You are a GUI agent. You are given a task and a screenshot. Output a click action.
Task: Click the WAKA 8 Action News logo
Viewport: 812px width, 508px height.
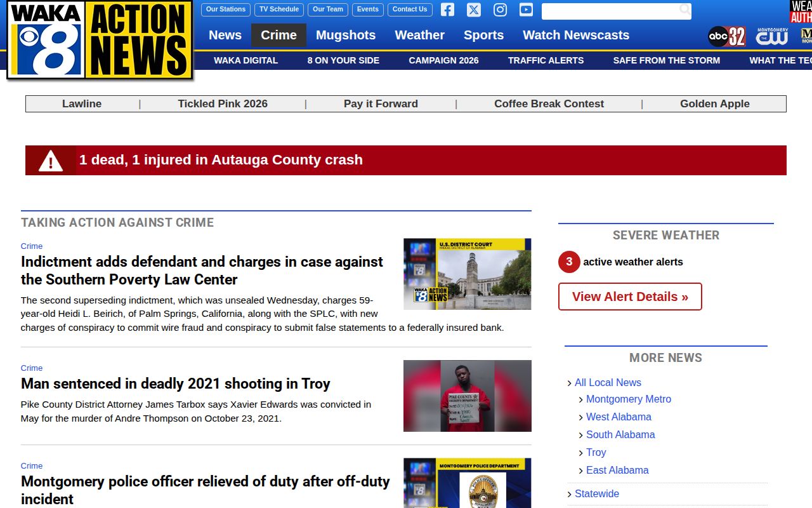click(x=100, y=41)
